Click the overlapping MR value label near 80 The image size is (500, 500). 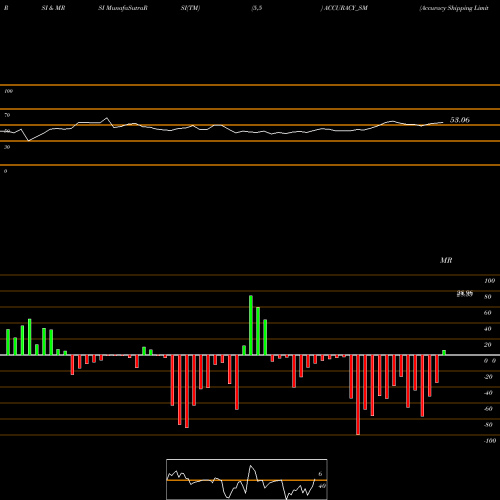coord(465,294)
